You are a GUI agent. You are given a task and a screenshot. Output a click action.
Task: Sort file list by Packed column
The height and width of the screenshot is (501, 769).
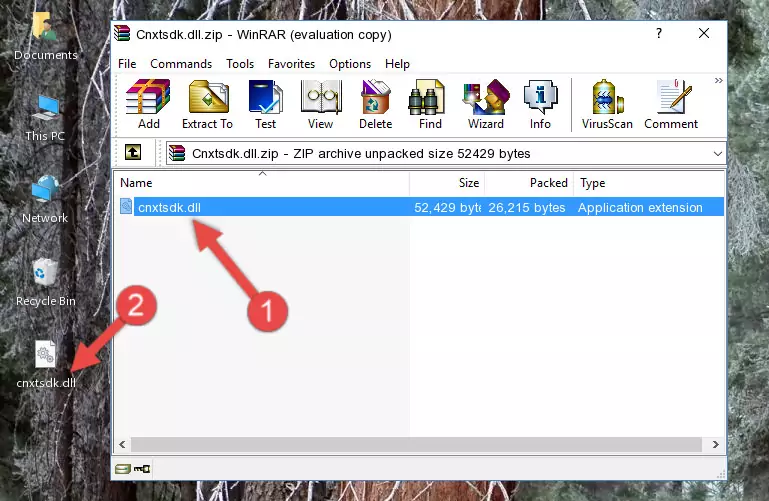[x=529, y=183]
